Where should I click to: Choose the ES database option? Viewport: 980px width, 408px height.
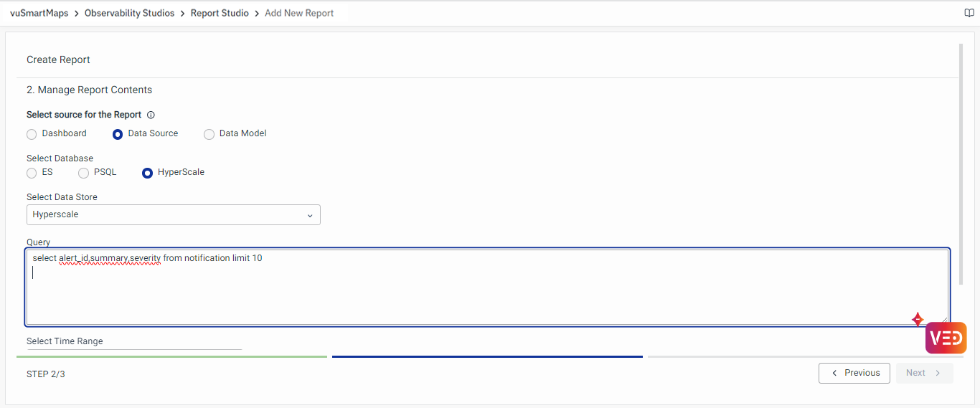[x=32, y=173]
